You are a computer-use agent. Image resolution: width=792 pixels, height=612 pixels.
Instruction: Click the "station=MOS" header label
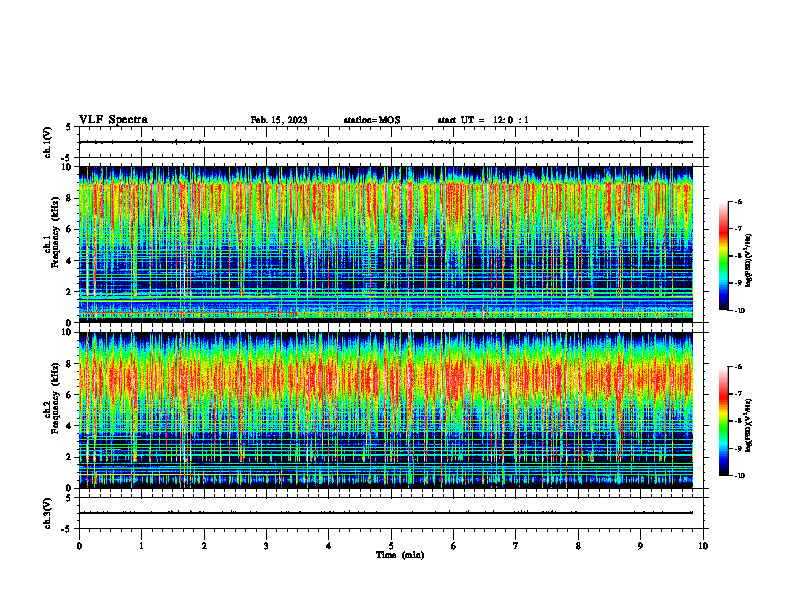(372, 120)
